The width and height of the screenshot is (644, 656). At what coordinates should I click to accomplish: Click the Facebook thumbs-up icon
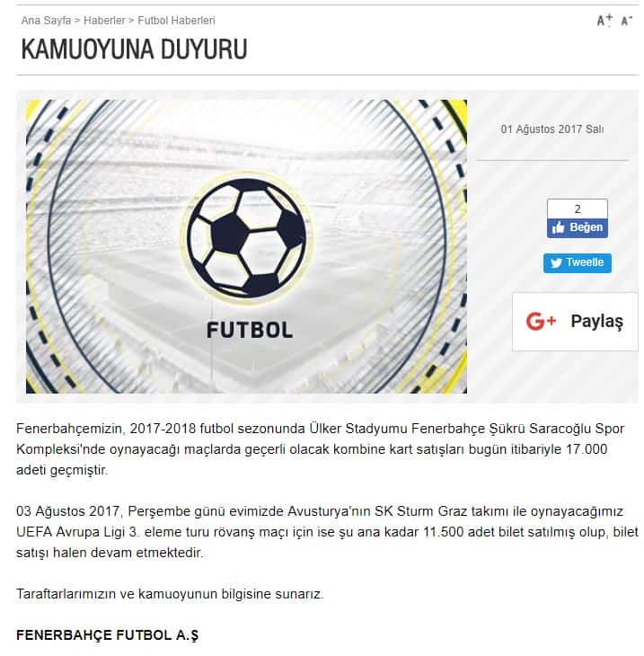pyautogui.click(x=558, y=227)
